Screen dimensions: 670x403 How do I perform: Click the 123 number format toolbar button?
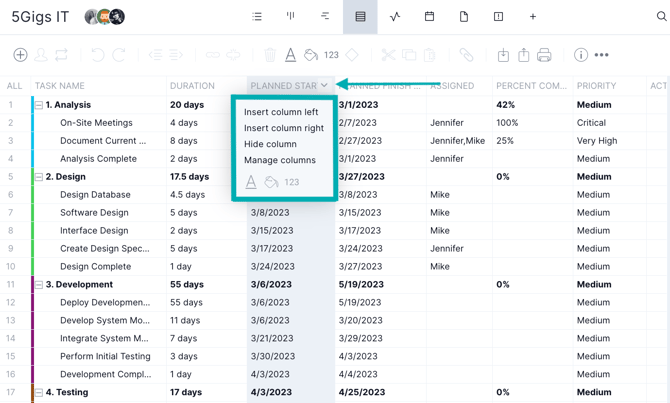331,55
